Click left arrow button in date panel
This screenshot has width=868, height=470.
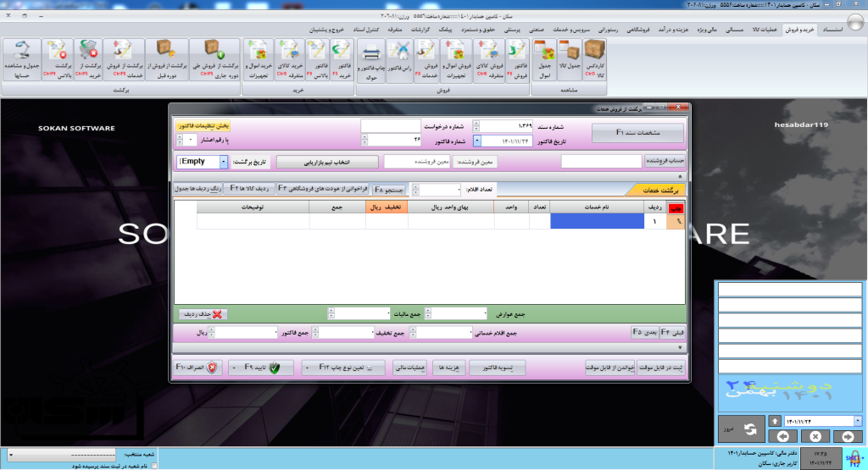[782, 436]
